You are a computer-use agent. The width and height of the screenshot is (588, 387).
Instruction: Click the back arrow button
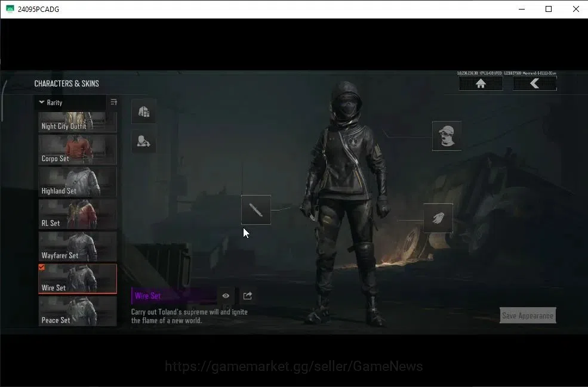[x=535, y=83]
